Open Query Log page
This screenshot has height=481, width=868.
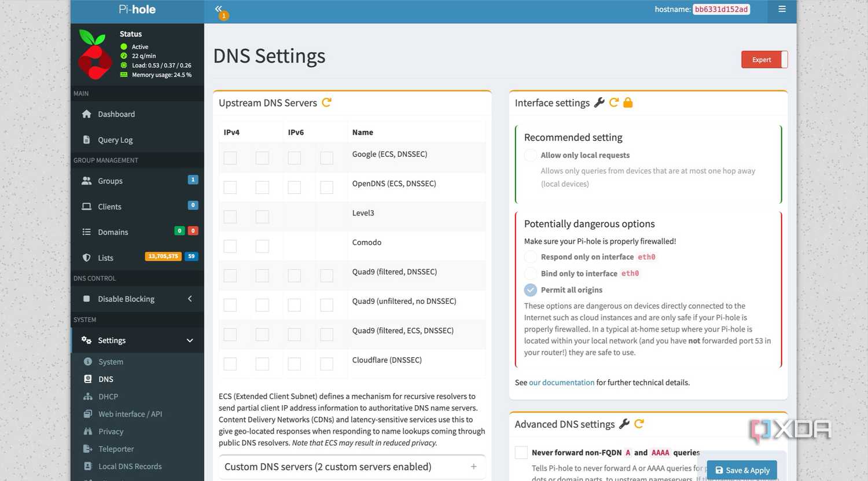click(137, 139)
